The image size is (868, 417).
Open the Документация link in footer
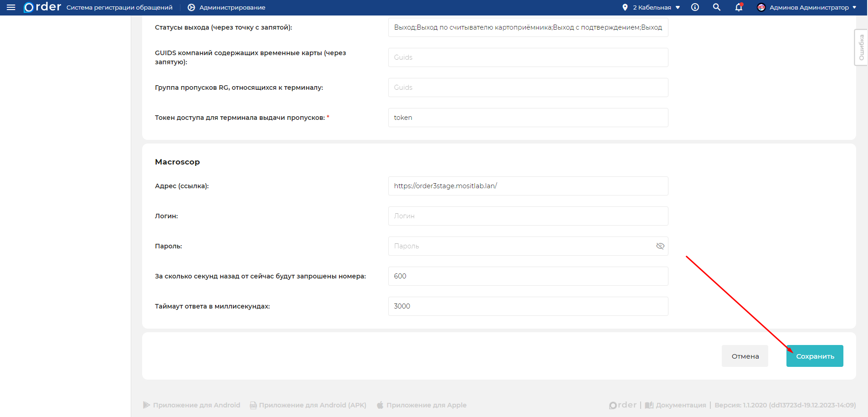point(680,405)
